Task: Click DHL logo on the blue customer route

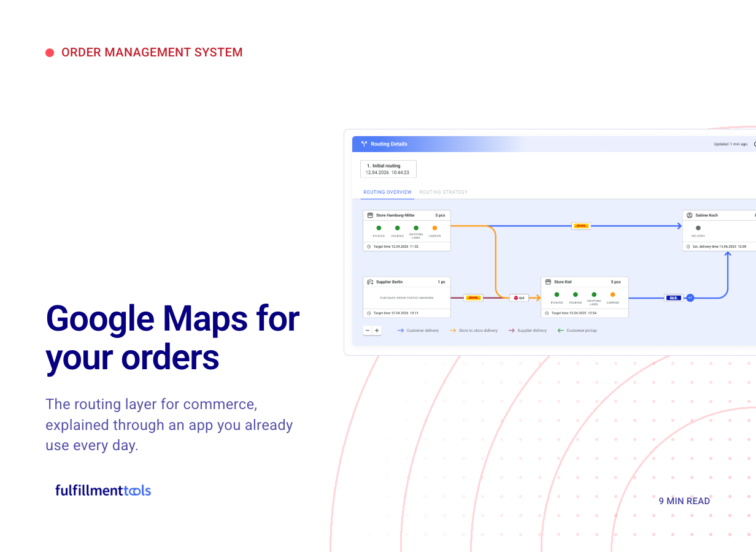Action: (x=580, y=226)
